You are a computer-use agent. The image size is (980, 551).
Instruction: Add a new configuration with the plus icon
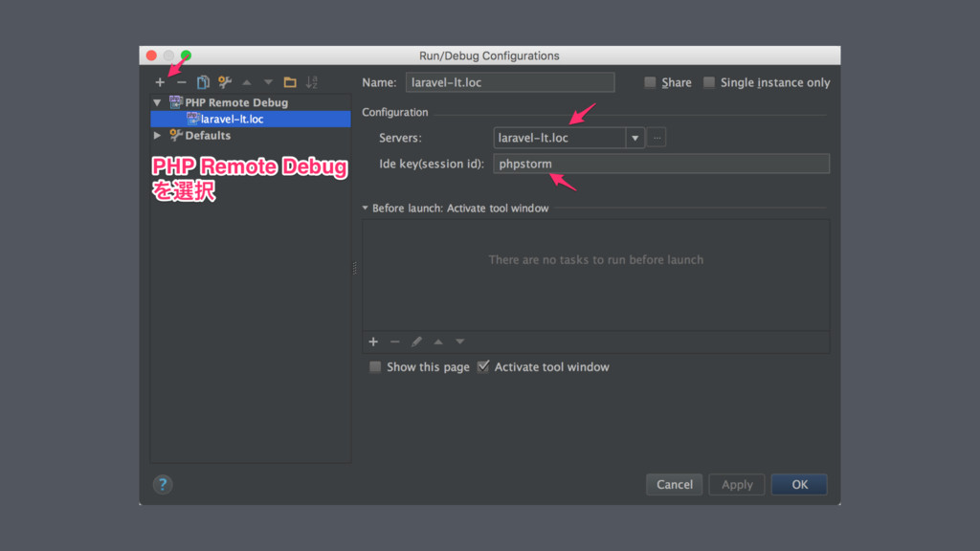(x=160, y=82)
